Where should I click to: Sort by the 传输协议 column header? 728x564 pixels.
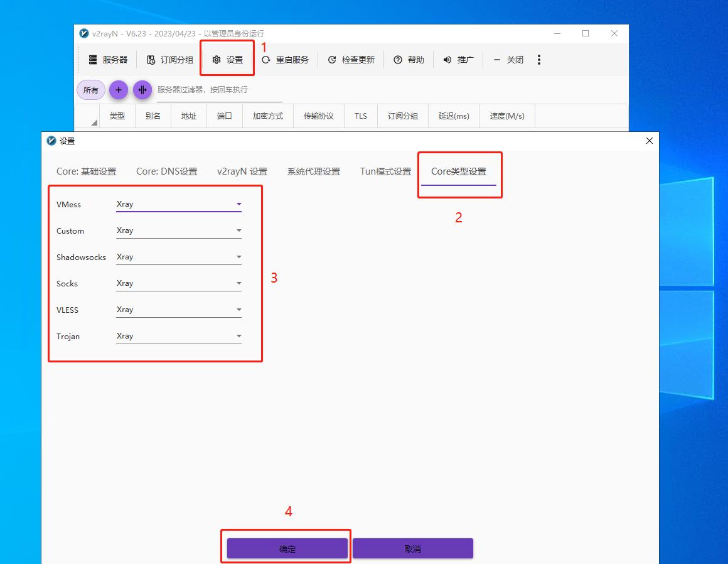tap(319, 116)
